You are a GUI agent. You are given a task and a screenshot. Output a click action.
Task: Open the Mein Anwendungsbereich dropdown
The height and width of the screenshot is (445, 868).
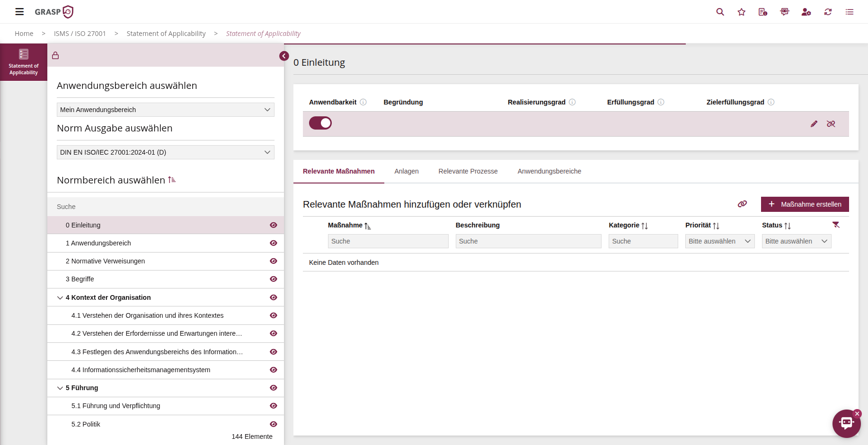click(x=165, y=110)
